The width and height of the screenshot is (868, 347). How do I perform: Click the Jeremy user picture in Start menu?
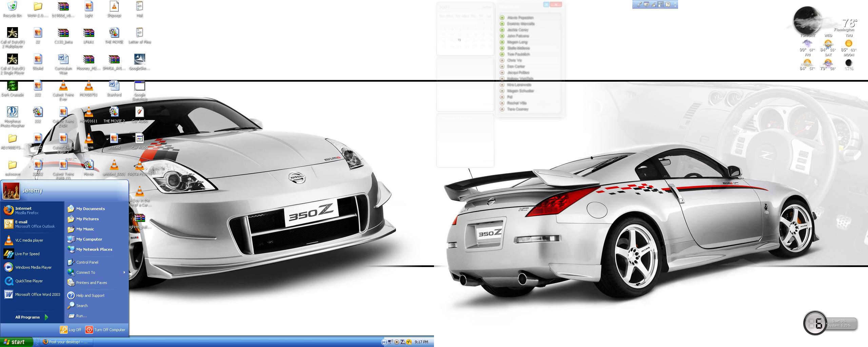(x=11, y=191)
